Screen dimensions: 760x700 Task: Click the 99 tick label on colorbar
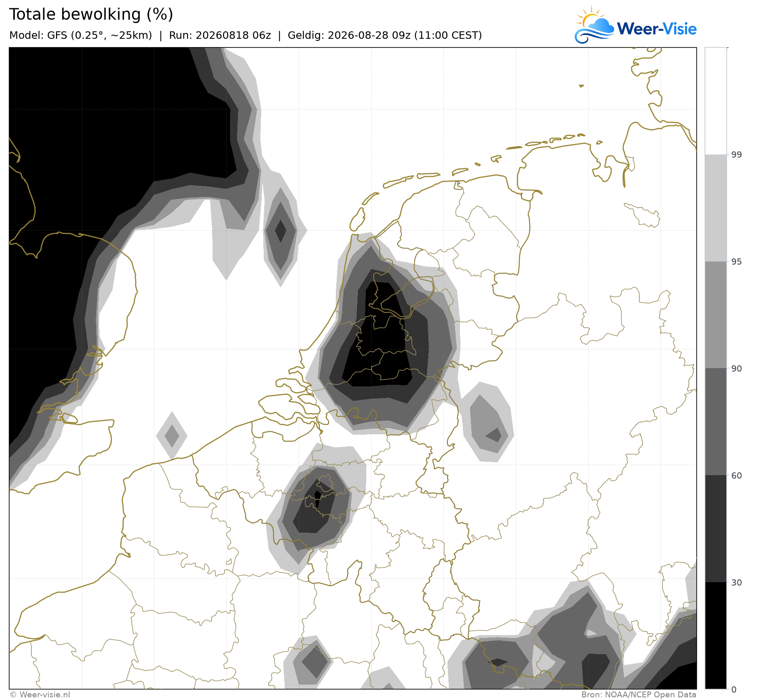coord(736,155)
